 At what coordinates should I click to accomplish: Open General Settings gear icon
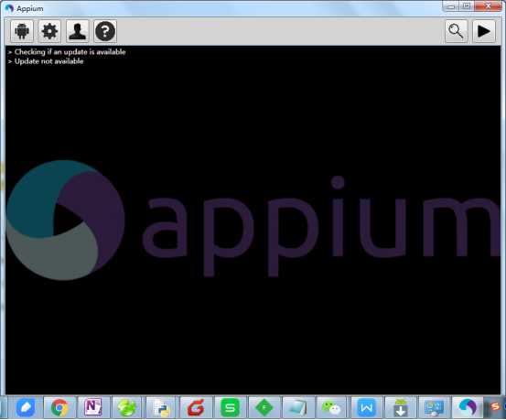coord(49,31)
